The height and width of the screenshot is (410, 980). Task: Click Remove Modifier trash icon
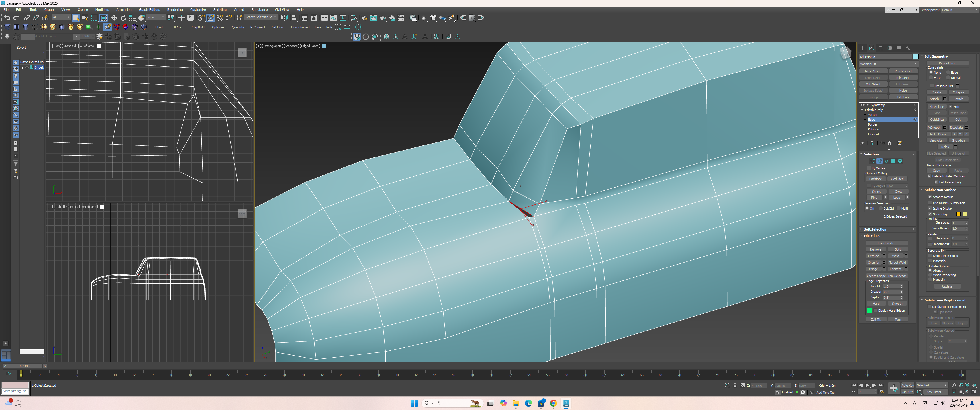889,143
